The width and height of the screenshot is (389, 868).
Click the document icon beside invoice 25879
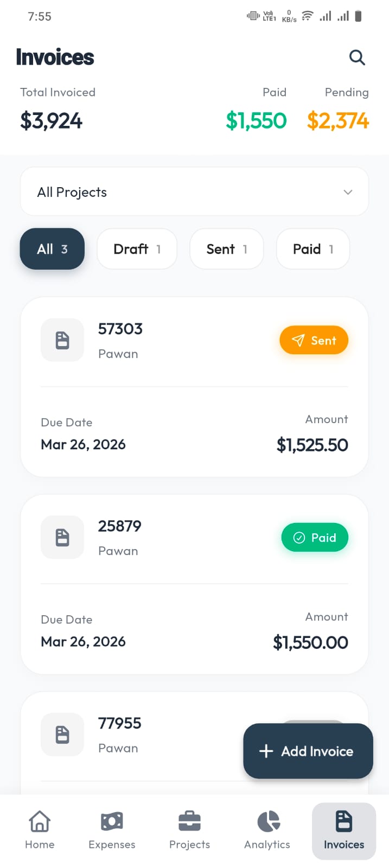(x=62, y=537)
